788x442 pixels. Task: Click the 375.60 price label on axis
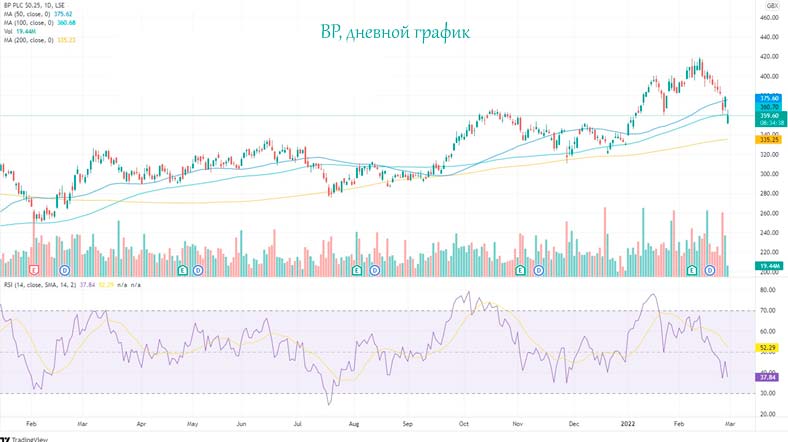(x=768, y=97)
